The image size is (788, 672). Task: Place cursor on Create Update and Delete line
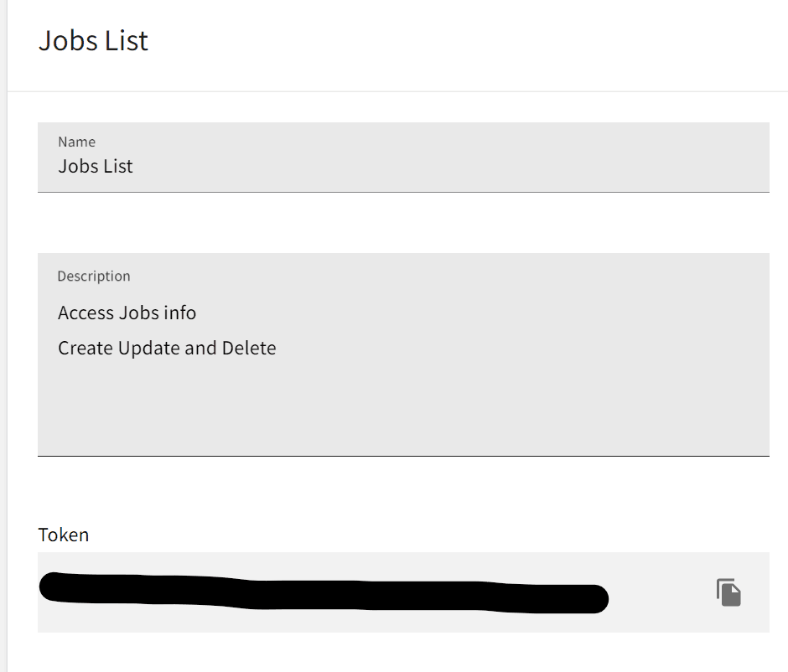tap(167, 348)
